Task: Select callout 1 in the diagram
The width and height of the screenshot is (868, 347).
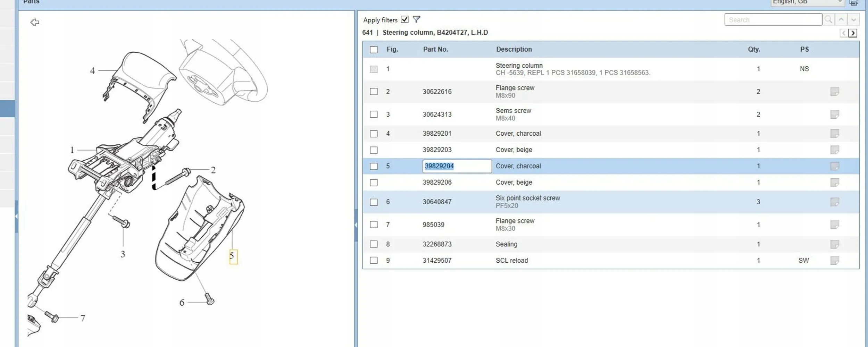Action: 72,150
